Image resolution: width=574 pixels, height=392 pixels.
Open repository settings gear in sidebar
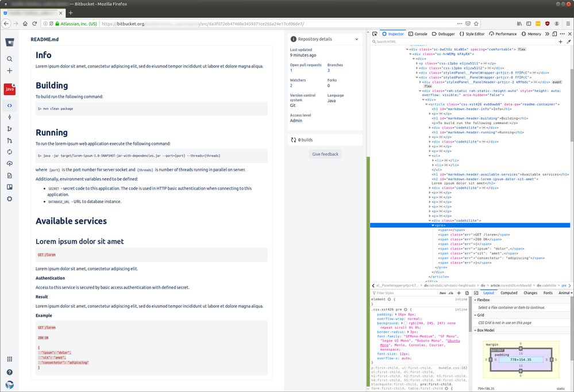pos(10,198)
